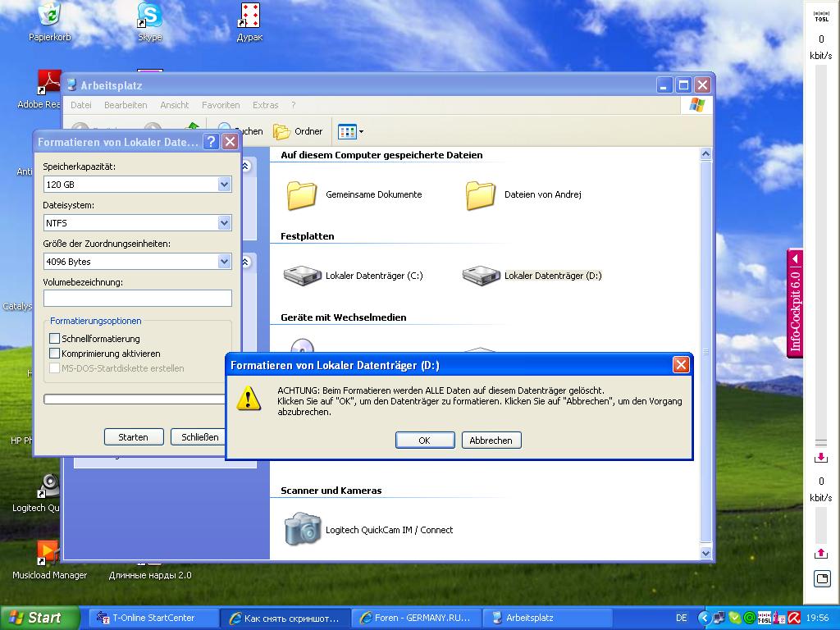Image resolution: width=840 pixels, height=630 pixels.
Task: Select the Gemeinsame Dokumente folder
Action: point(302,195)
